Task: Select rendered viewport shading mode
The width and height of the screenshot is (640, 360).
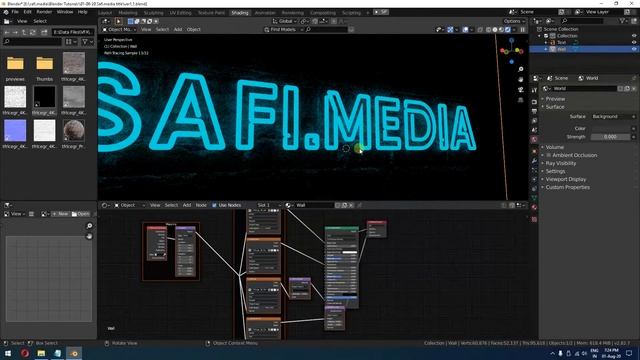Action: 507,29
